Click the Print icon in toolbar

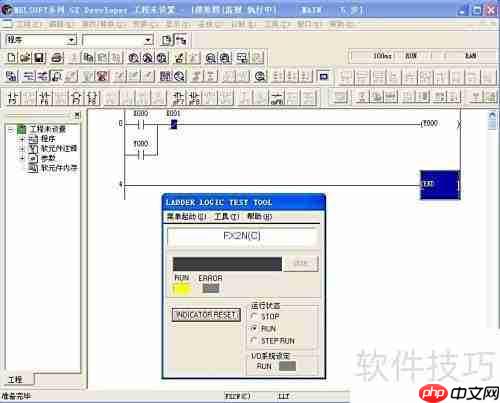pos(57,57)
